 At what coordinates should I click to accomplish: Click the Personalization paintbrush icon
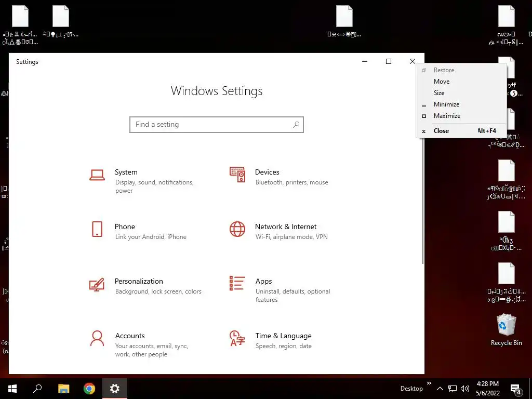point(97,285)
